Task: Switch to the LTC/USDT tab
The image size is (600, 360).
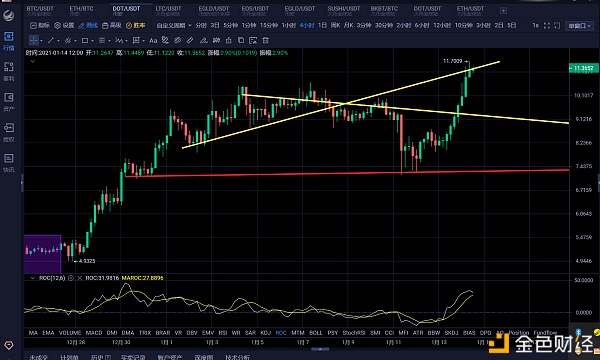Action: pos(168,11)
